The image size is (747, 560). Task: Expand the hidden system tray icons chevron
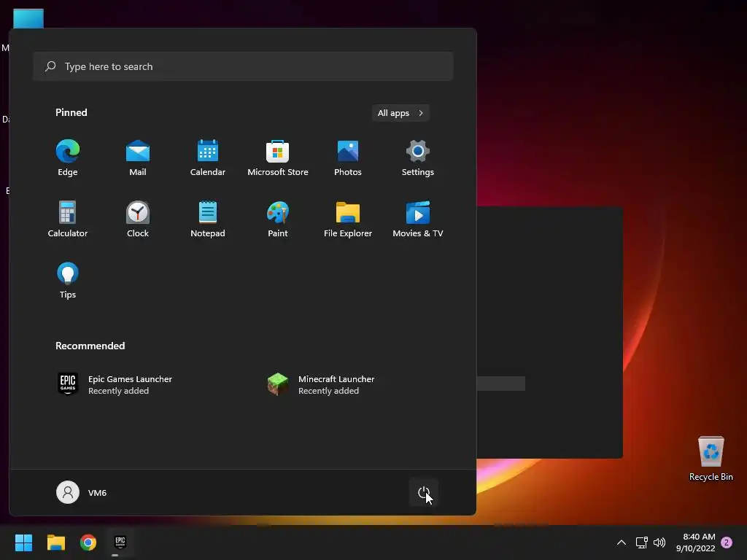pyautogui.click(x=622, y=542)
